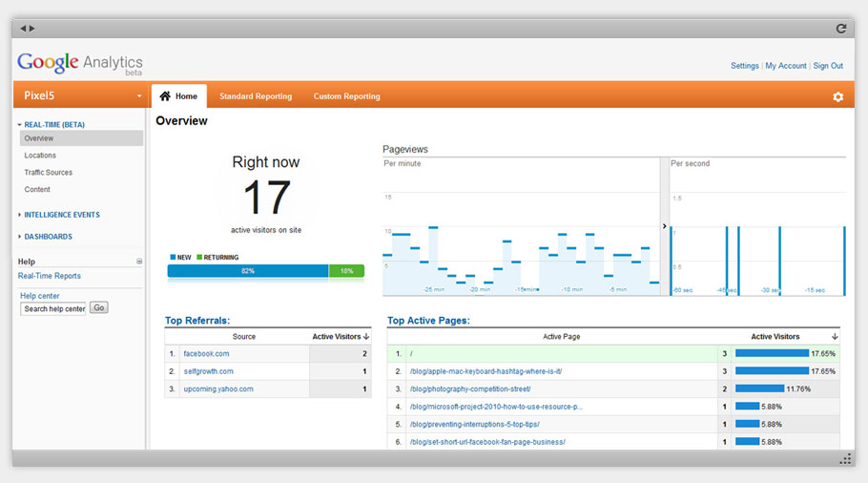Open the photography-competition-street blog page link
The height and width of the screenshot is (483, 868).
click(x=470, y=388)
